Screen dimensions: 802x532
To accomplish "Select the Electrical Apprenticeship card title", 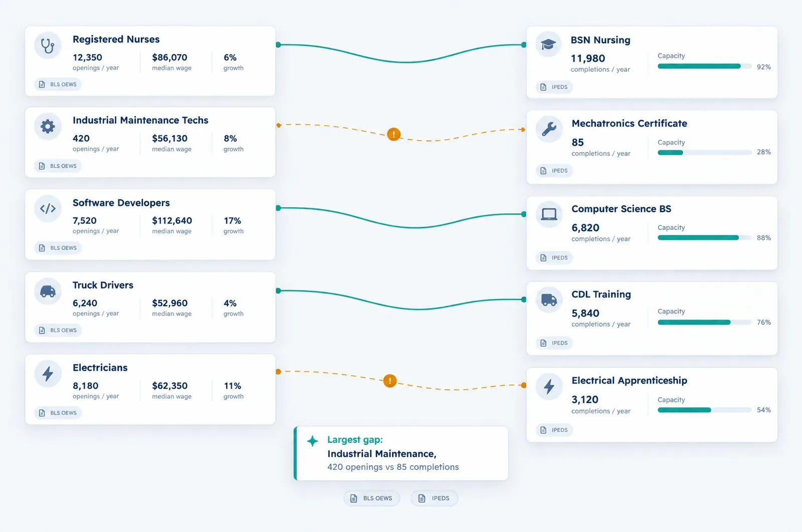I will [629, 381].
